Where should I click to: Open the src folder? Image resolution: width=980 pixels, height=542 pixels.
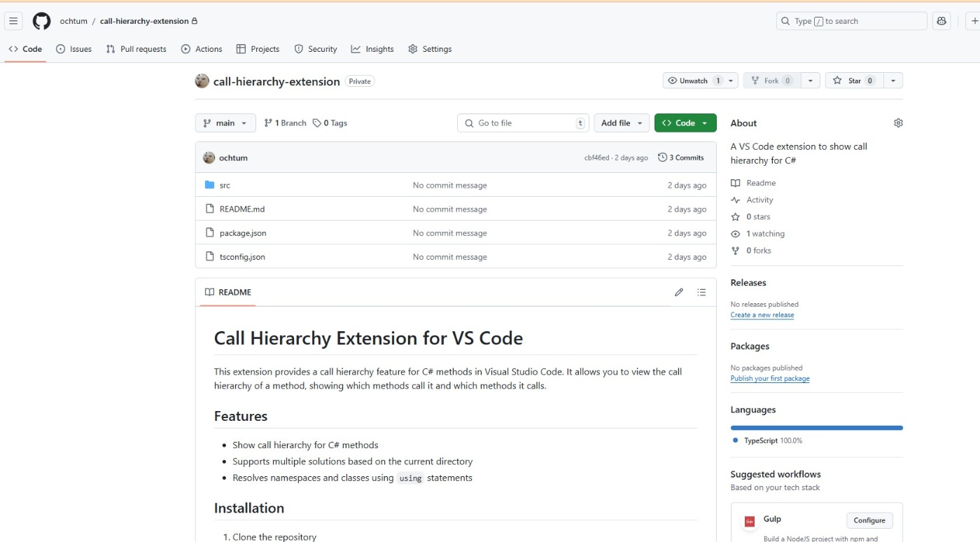click(225, 186)
